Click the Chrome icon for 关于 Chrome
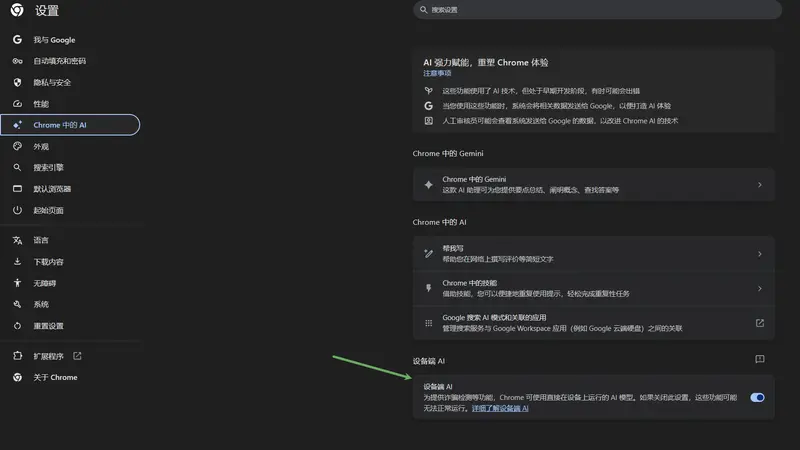 (17, 377)
